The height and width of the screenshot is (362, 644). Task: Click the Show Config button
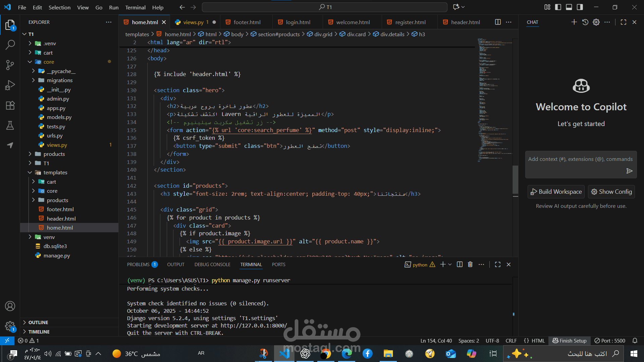pos(611,192)
